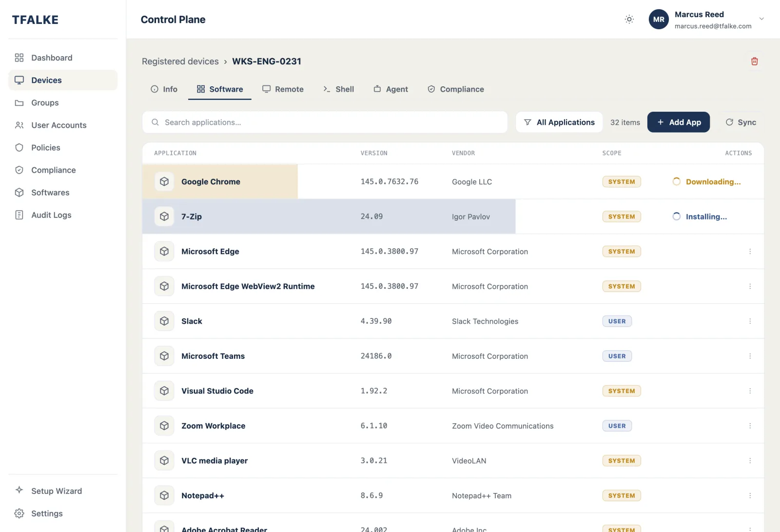Click the Igor Pavlov vendor cell
This screenshot has height=532, width=780.
pyautogui.click(x=470, y=217)
